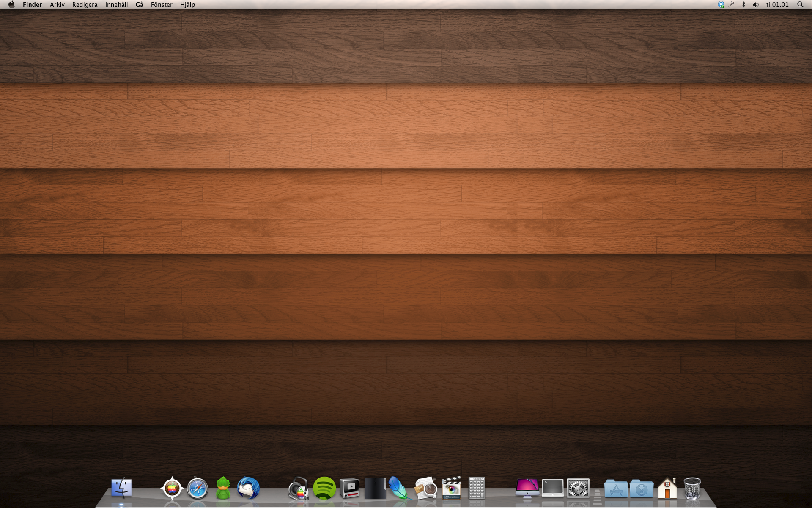Open the Arkiv menu
This screenshot has width=812, height=508.
(57, 5)
